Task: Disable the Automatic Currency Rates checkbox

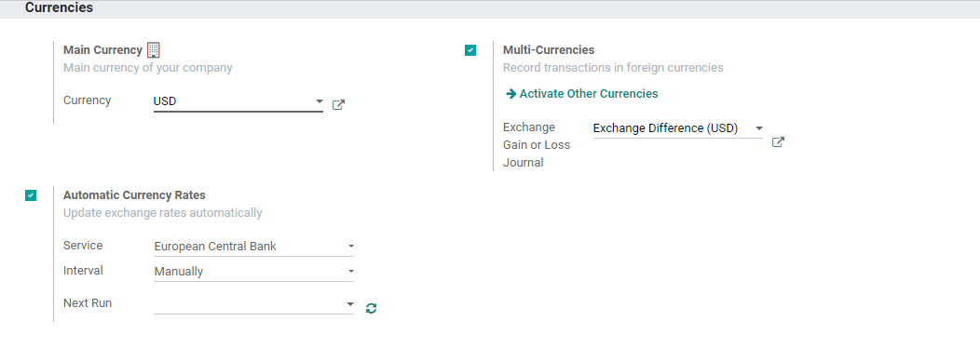Action: pos(31,195)
